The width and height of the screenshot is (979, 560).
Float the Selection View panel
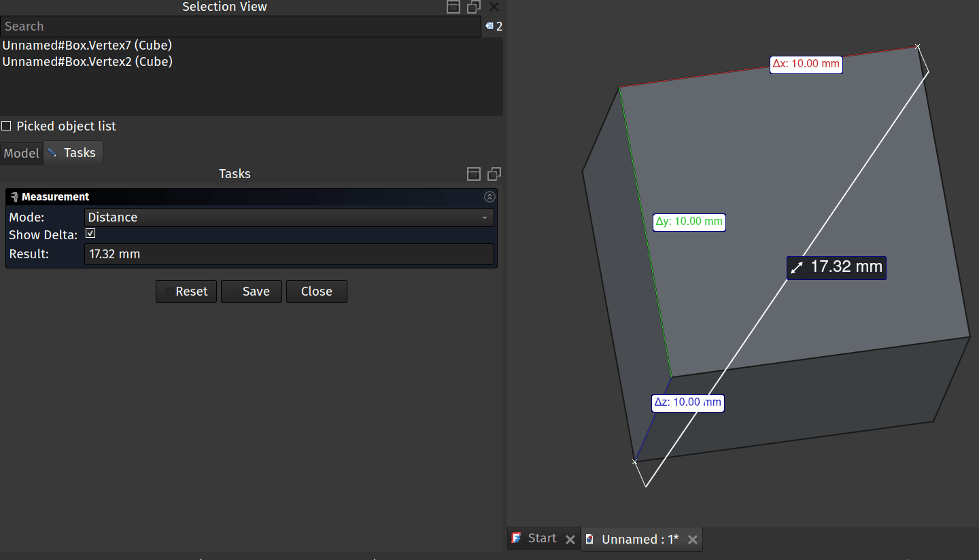pyautogui.click(x=473, y=6)
